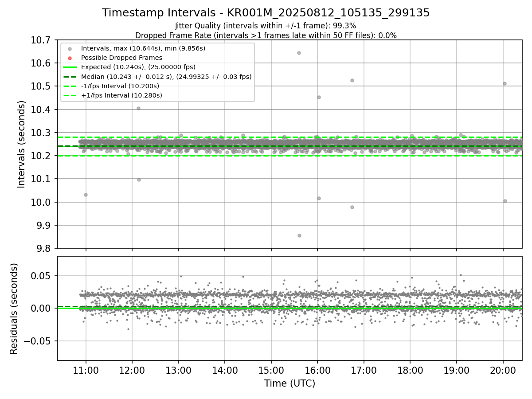Click the 10.0 y-axis tick label
This screenshot has height=399, width=532.
tap(41, 202)
